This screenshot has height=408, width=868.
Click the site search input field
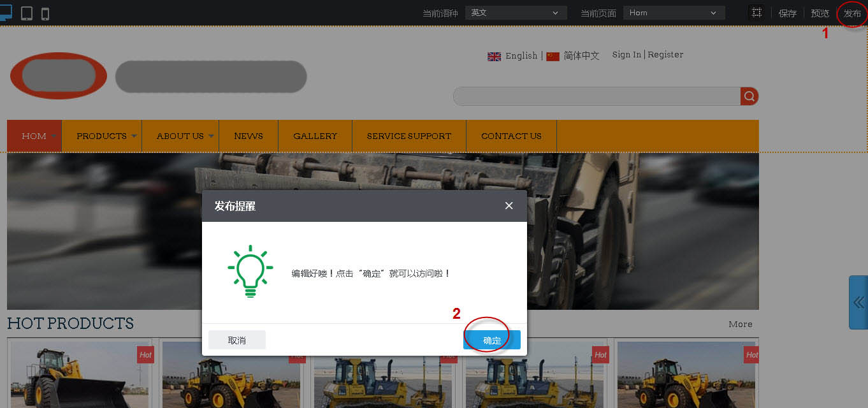tap(596, 96)
